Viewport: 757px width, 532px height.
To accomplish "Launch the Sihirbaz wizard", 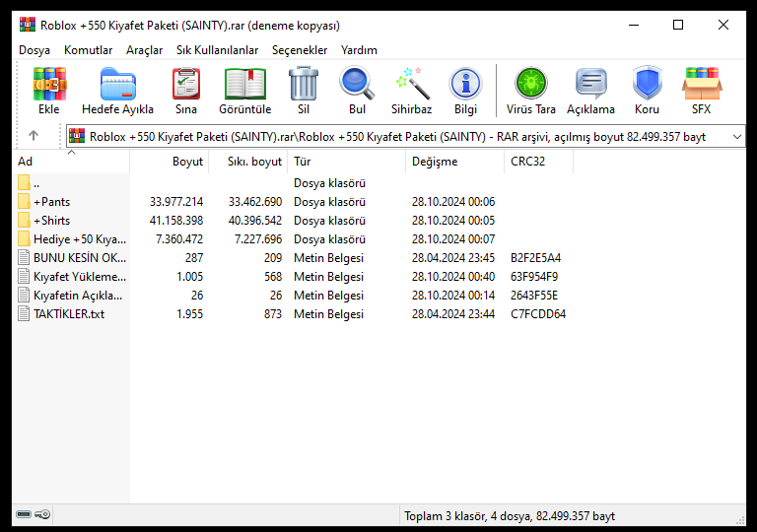I will (x=412, y=85).
